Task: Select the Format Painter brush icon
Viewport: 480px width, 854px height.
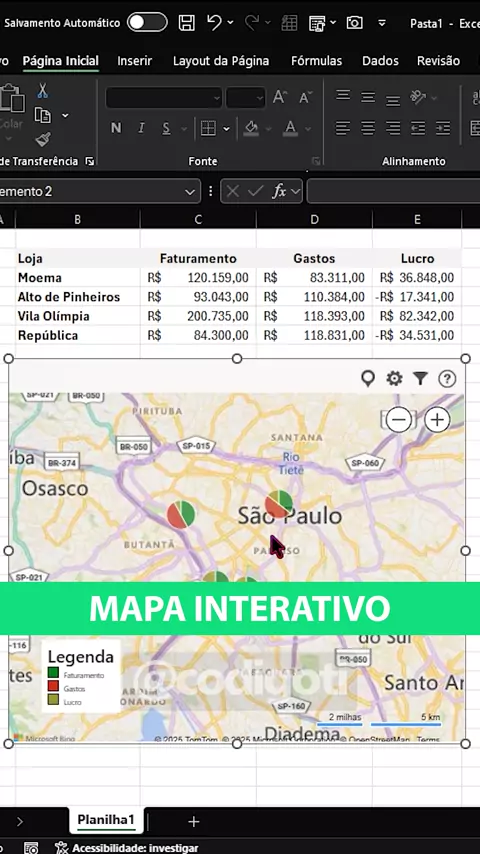Action: (x=42, y=139)
